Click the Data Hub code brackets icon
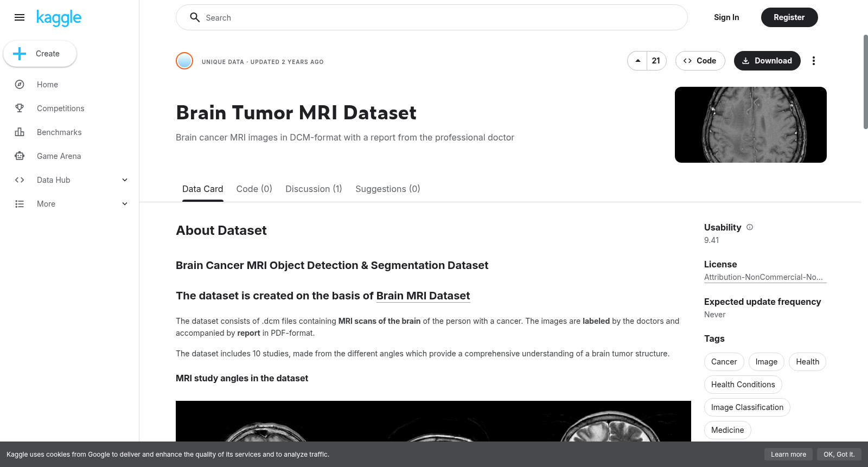 (20, 180)
